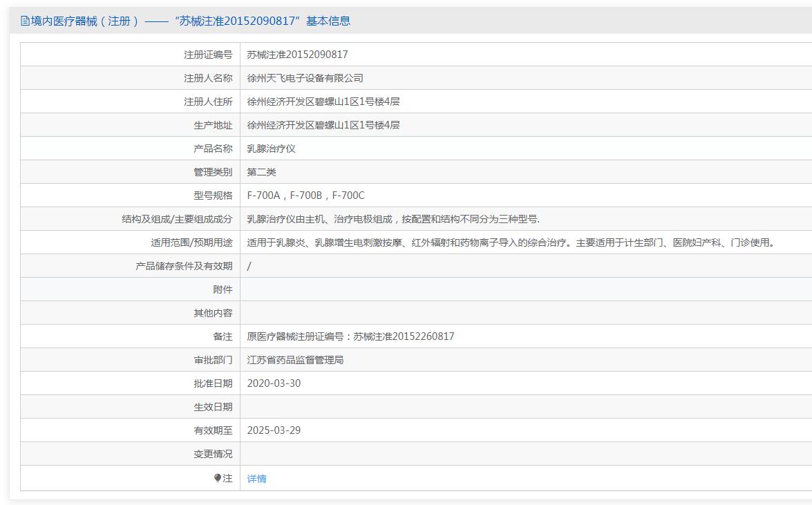Click the 生效日期 row label
The image size is (812, 505).
coord(213,407)
